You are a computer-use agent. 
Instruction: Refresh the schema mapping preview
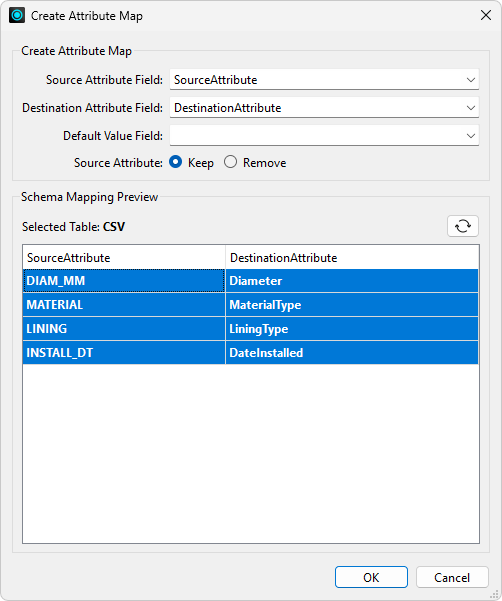tap(463, 226)
